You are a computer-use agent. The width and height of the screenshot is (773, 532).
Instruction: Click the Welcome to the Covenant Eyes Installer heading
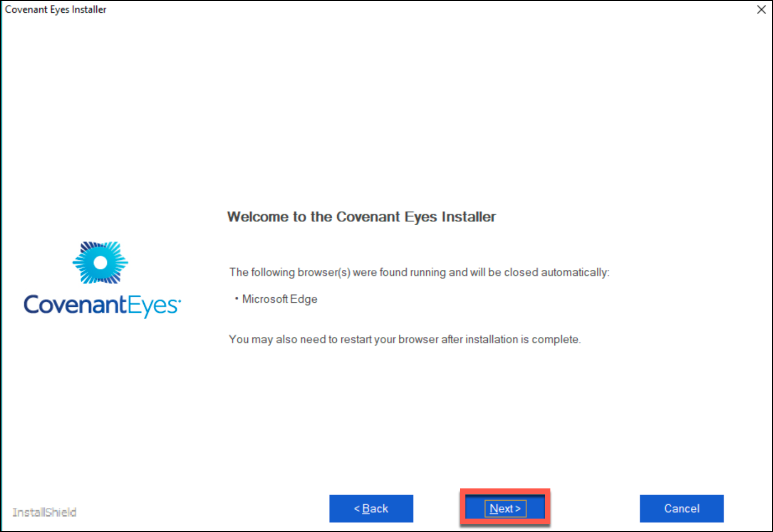[361, 217]
